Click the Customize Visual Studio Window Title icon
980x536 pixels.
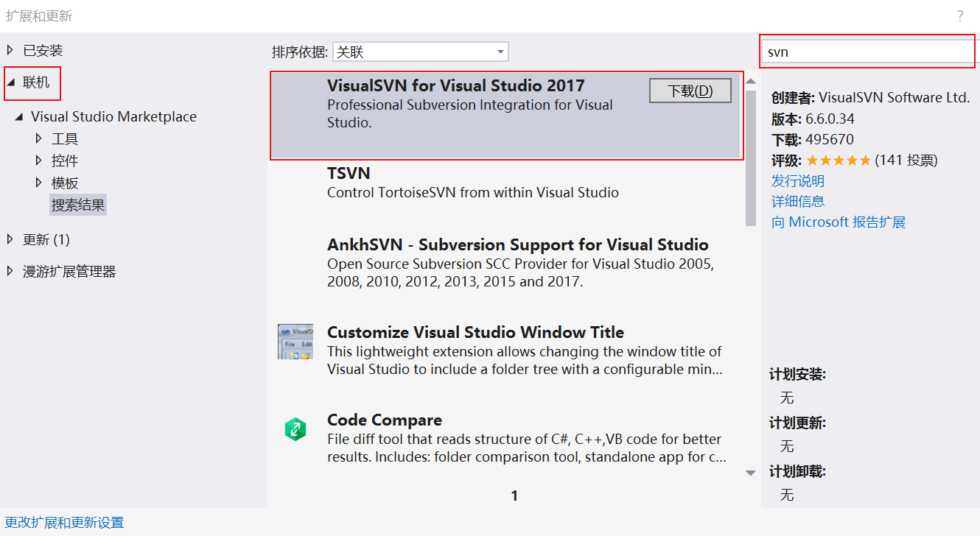295,340
